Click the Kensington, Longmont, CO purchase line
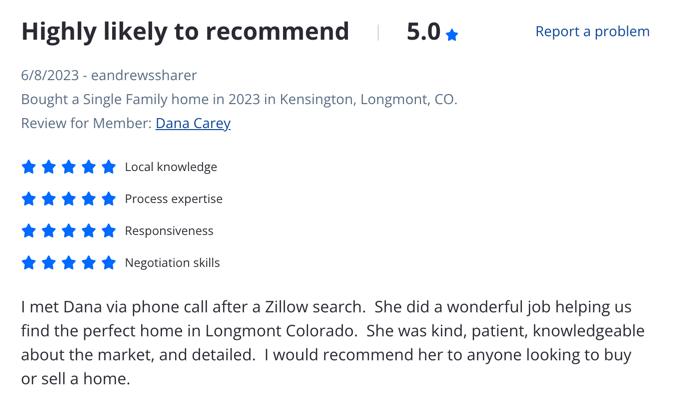 (x=239, y=99)
